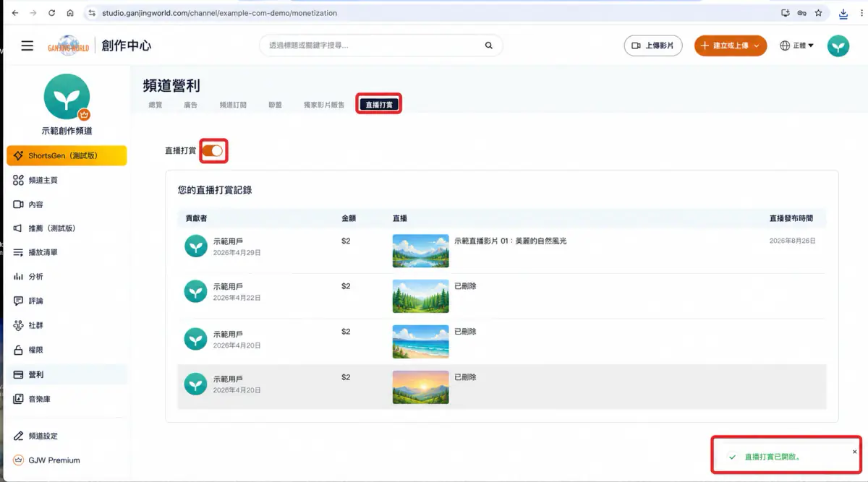Switch to the 頻道訂閱 tab

(233, 105)
